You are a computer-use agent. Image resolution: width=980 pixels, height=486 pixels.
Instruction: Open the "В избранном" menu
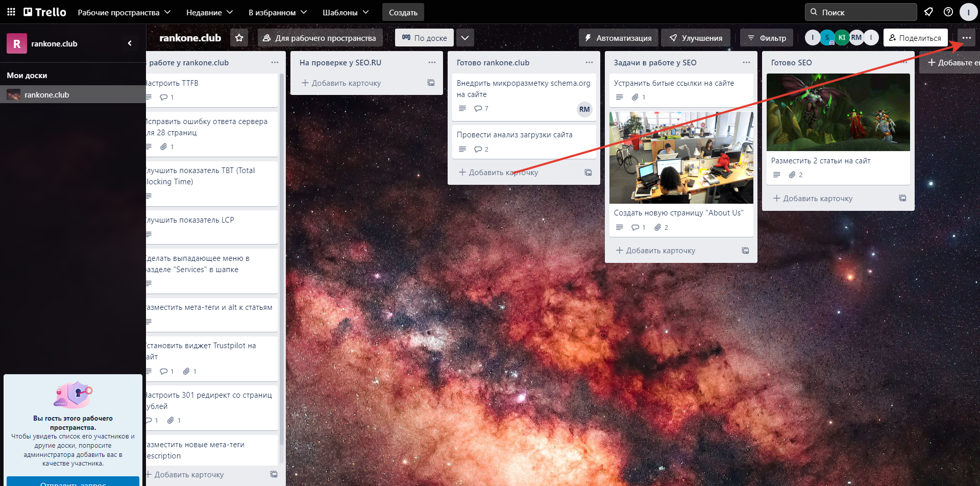(277, 12)
